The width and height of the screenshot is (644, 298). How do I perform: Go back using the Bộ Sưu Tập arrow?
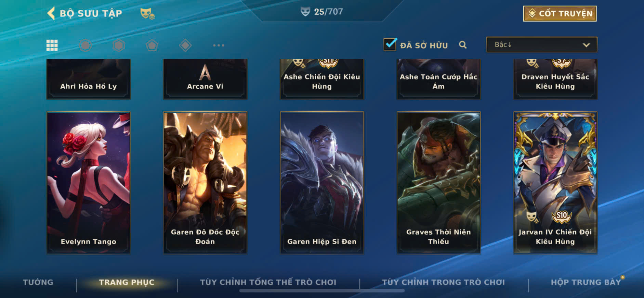51,13
